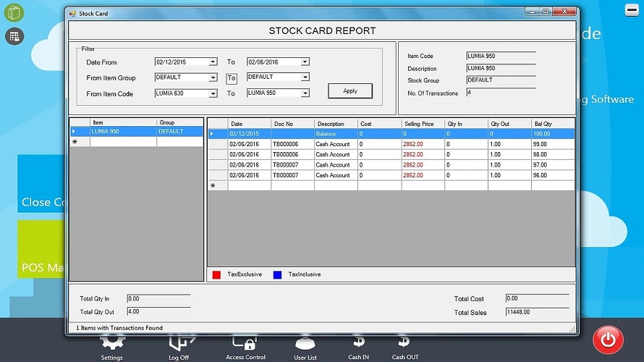Click the small To button between groups

coord(232,78)
